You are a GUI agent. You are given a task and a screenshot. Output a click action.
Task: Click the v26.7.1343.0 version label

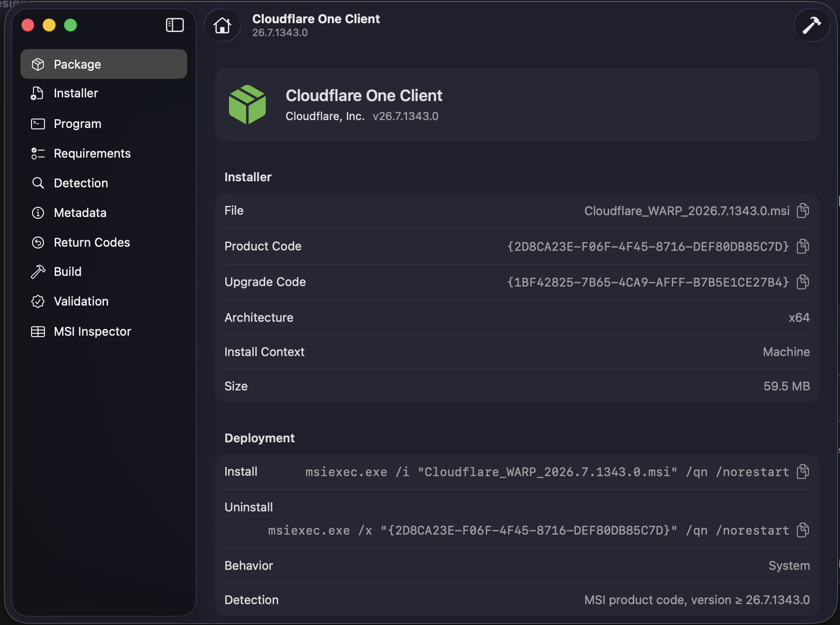(405, 116)
